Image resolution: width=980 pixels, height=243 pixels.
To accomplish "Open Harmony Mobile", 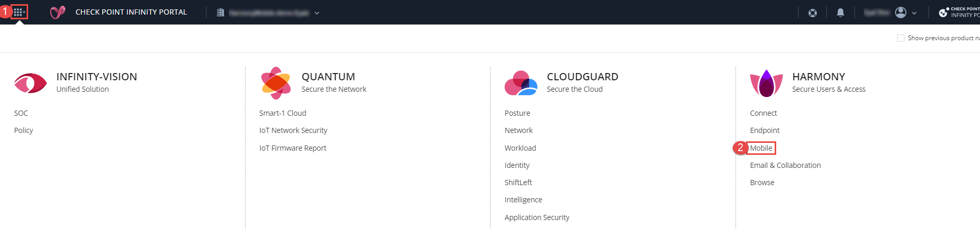I will [x=761, y=148].
